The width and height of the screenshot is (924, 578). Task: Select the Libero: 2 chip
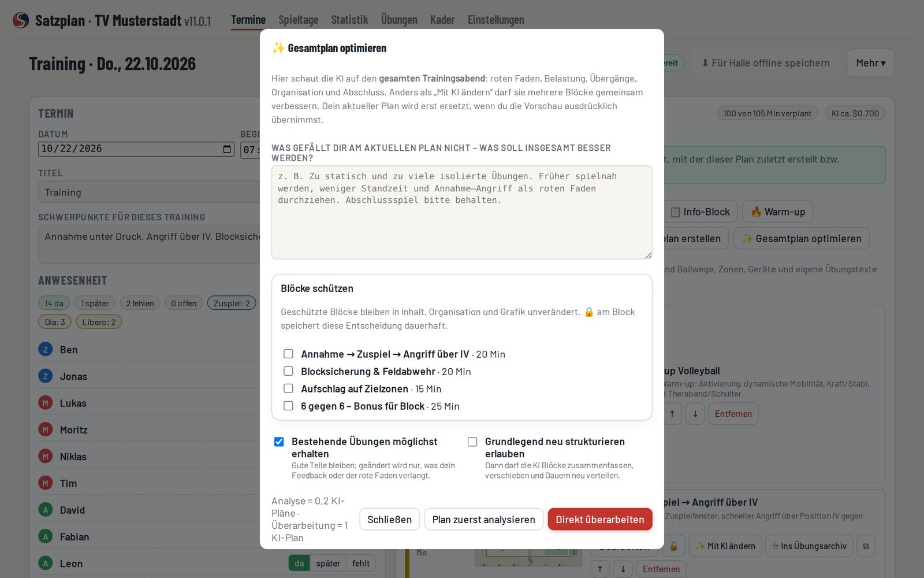[99, 322]
